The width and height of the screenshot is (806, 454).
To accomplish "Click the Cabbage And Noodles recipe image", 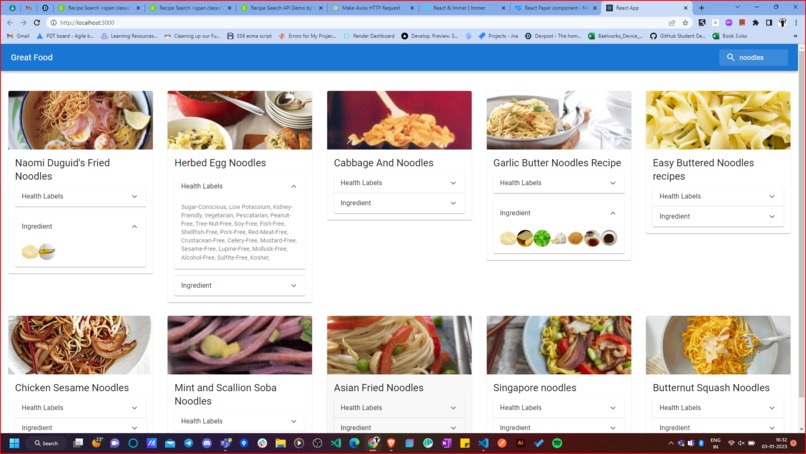I will click(399, 120).
